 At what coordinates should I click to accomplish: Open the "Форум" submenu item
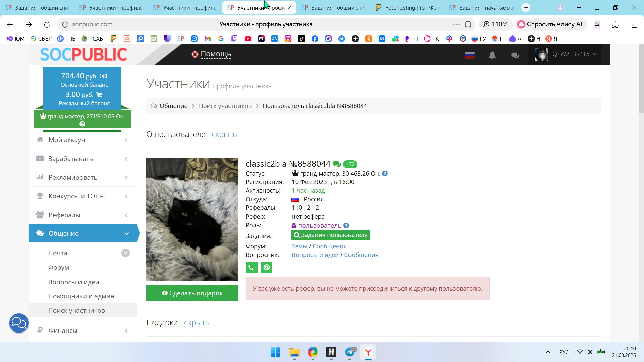[59, 267]
